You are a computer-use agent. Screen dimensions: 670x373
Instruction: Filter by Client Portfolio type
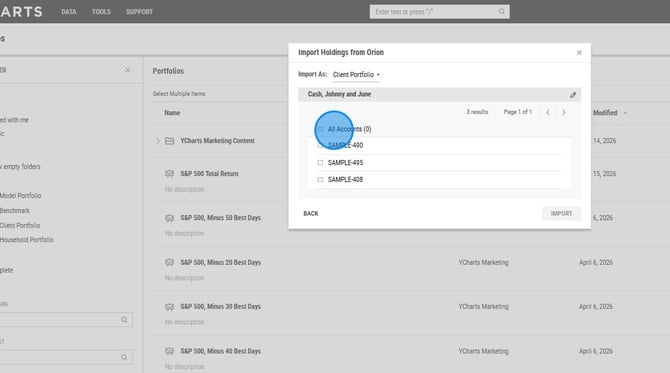click(x=20, y=225)
